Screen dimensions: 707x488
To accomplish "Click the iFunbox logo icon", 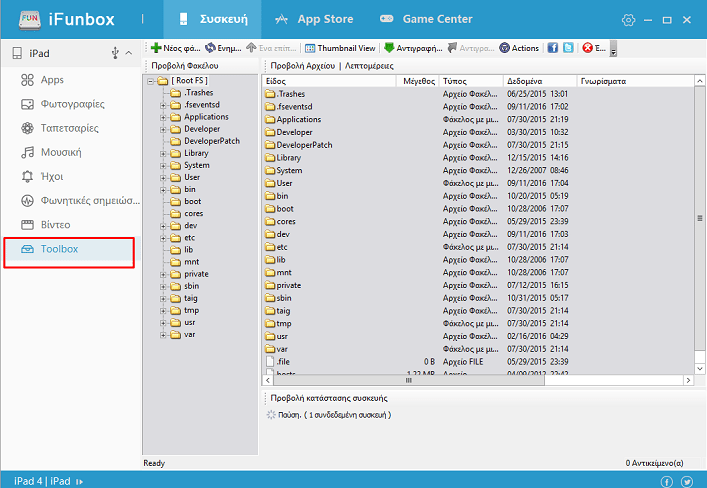I will pyautogui.click(x=29, y=19).
